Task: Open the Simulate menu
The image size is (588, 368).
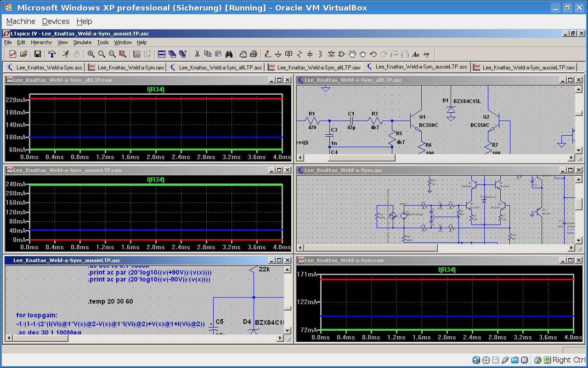Action: click(x=83, y=42)
